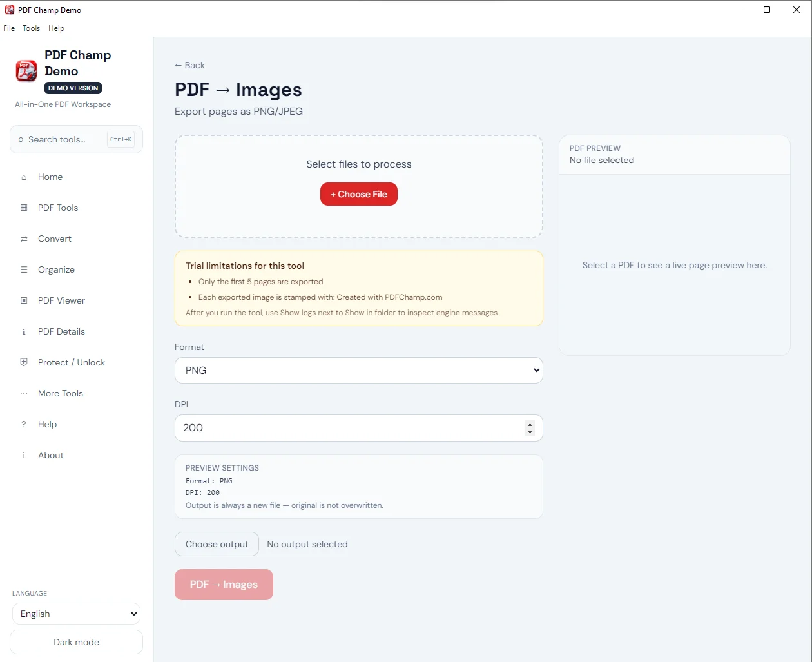Click the 'Trial limitations for this tool' heading
Viewport: 812px width, 662px height.
[245, 266]
